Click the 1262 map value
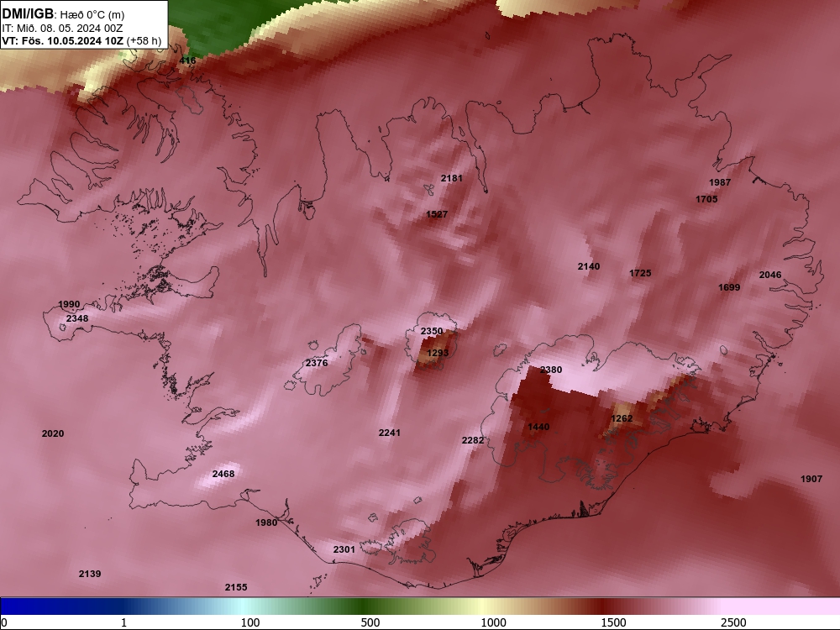840x630 pixels. point(622,418)
